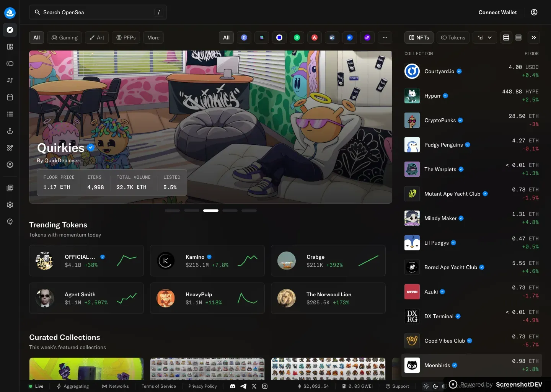
Task: Open Drops via the sidebar calendar icon
Action: [x=10, y=97]
